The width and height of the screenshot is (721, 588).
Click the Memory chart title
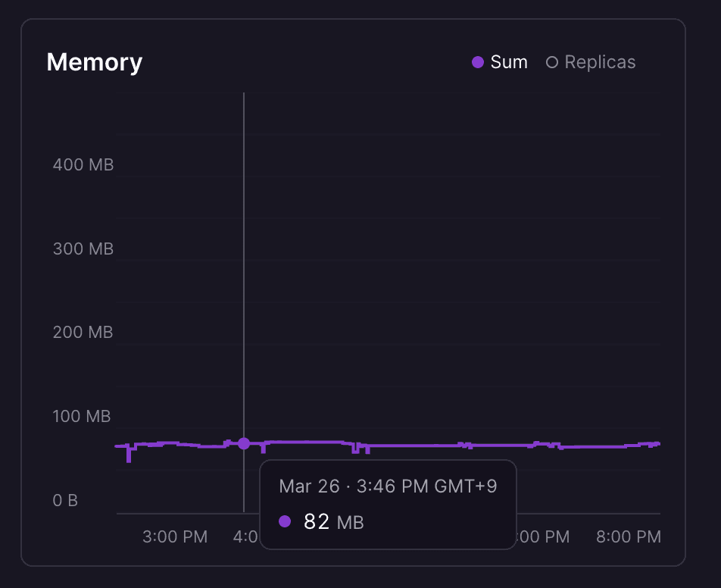95,62
